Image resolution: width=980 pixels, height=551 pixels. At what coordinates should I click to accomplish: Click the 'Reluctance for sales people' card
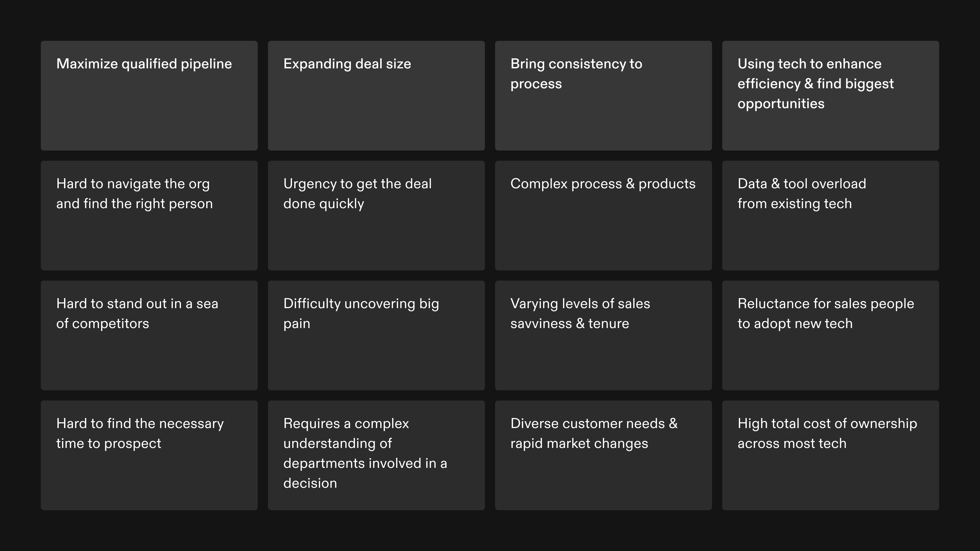pos(830,335)
